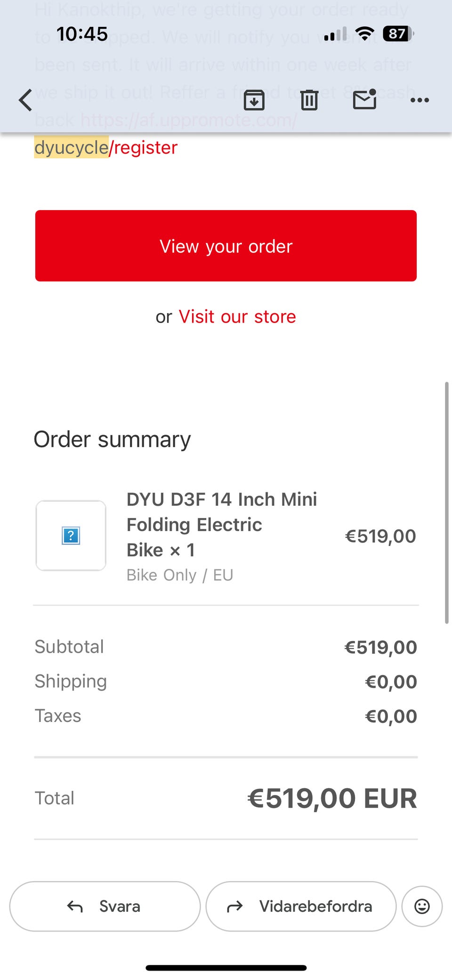Delete the email using the trash icon
Image resolution: width=452 pixels, height=980 pixels.
[x=309, y=100]
